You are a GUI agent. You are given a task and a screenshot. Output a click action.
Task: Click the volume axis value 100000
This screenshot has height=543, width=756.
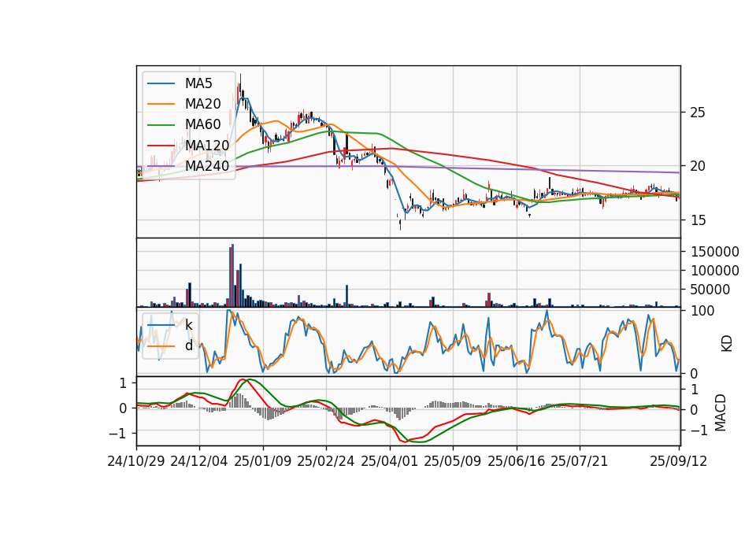point(714,271)
